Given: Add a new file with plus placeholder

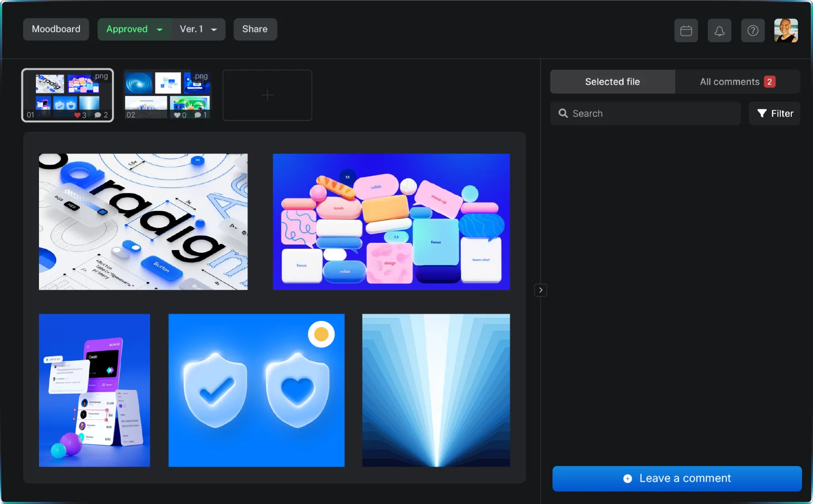Looking at the screenshot, I should coord(267,95).
